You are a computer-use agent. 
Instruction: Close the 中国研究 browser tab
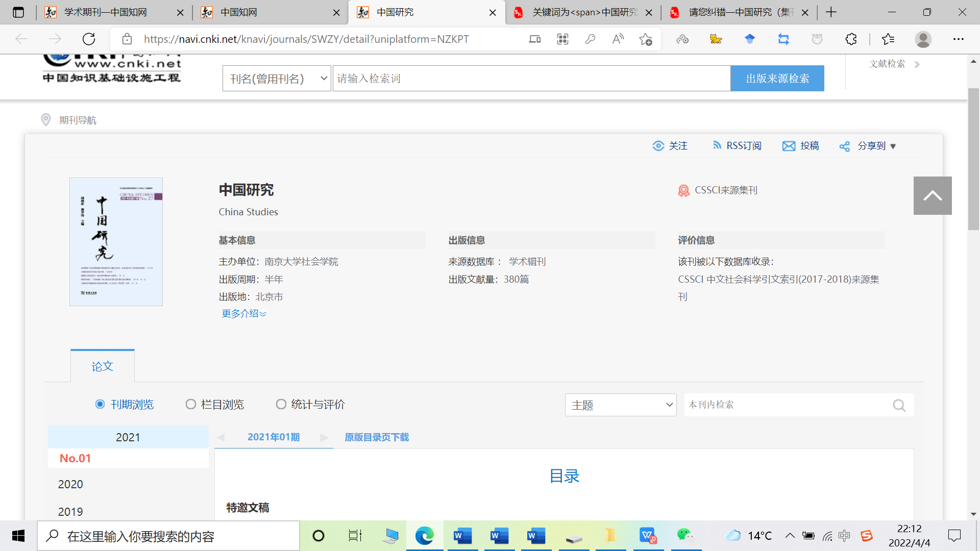[493, 13]
